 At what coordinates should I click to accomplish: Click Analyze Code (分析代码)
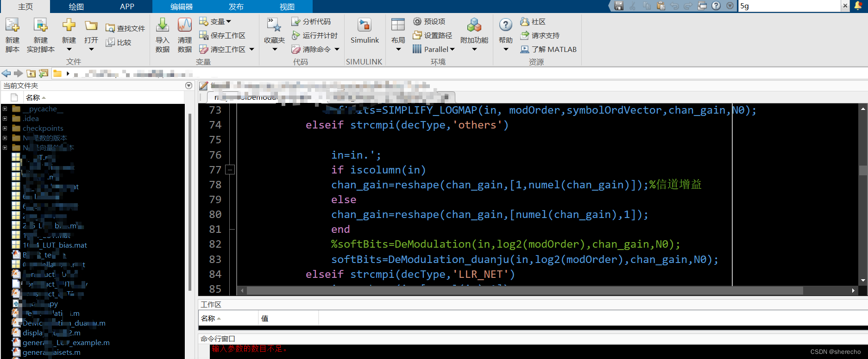click(311, 21)
